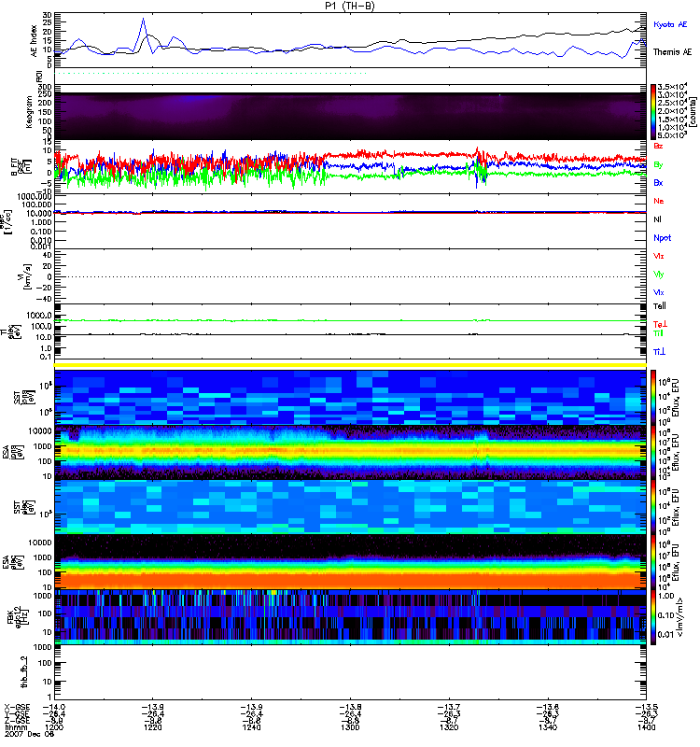Click the keogram counts color bar

[653, 112]
